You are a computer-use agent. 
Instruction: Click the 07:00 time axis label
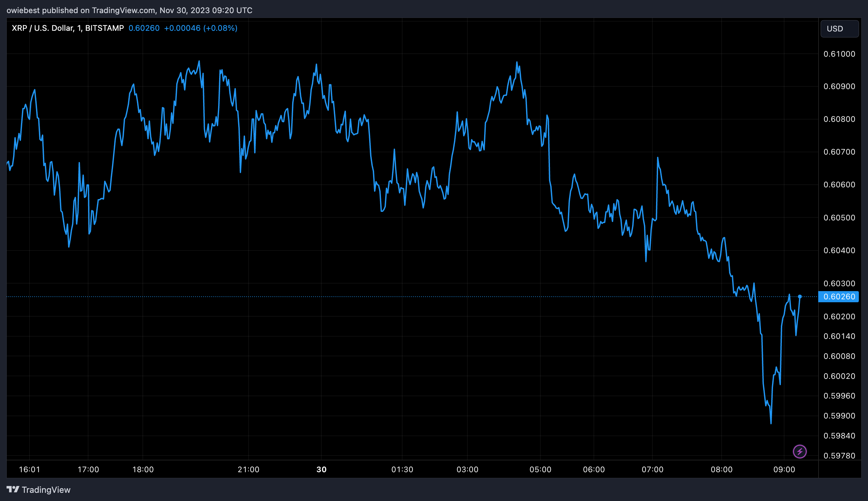[x=652, y=469]
